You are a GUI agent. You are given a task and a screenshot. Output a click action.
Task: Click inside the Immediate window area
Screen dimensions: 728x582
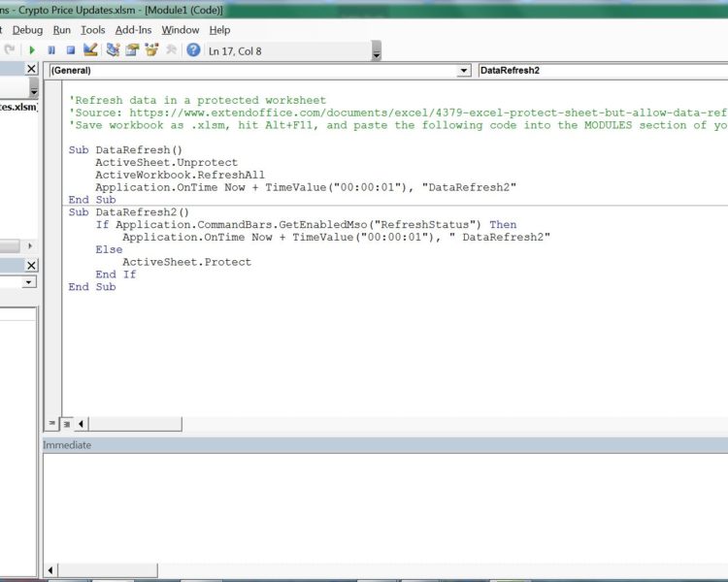coord(384,509)
